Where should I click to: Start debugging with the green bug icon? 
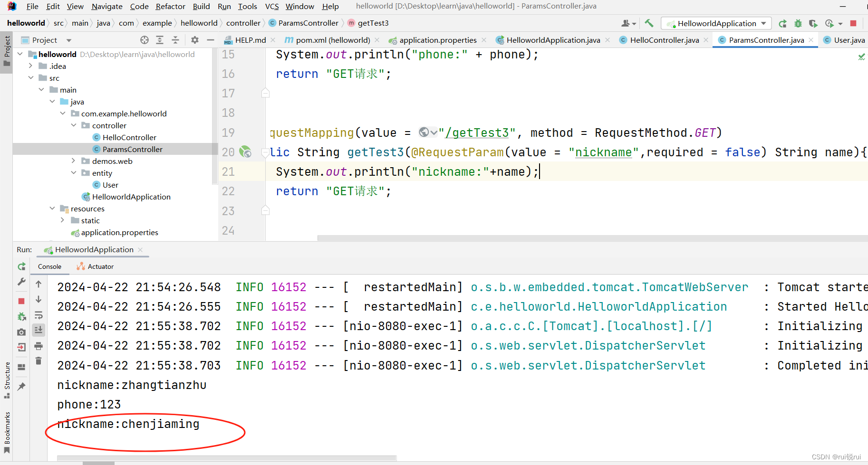(x=798, y=23)
